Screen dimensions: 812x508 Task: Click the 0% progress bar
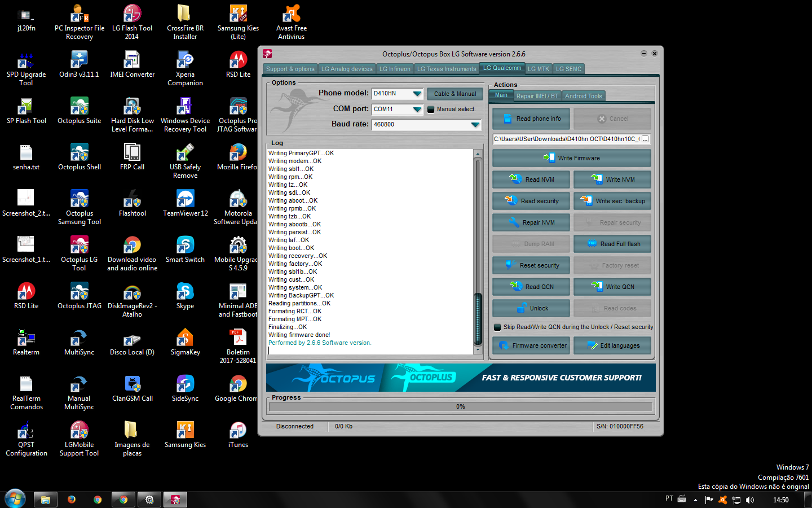[461, 406]
